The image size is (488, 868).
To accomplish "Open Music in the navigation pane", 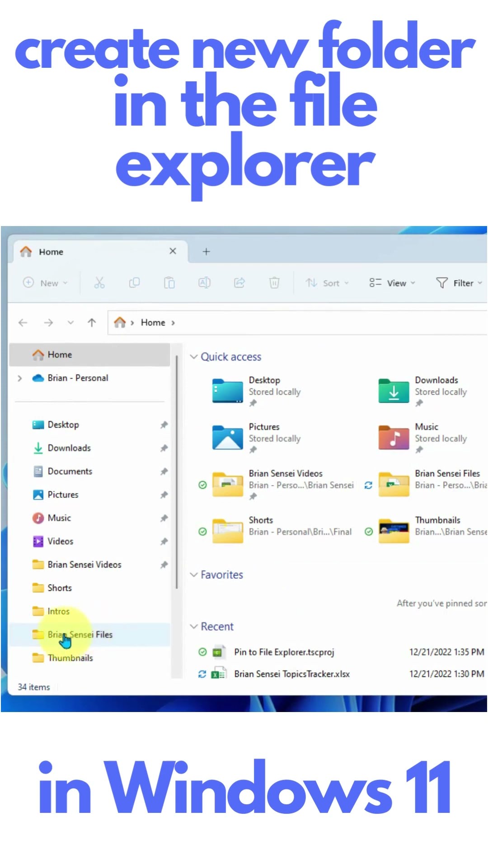I will (59, 518).
